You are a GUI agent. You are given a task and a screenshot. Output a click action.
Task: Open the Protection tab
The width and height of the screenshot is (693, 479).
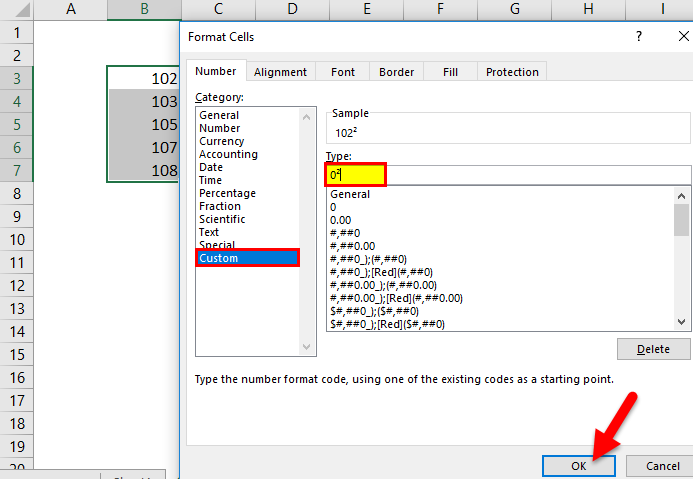coord(512,72)
